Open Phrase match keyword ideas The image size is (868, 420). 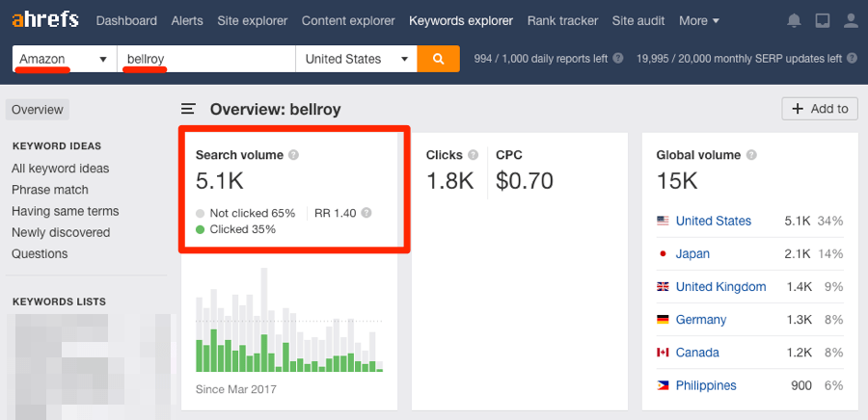coord(50,190)
